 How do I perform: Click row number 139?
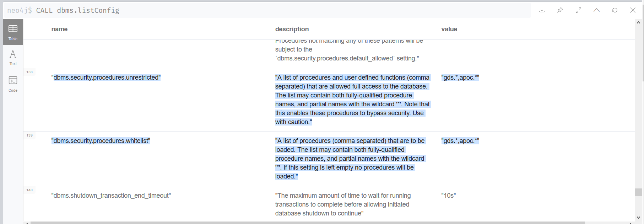tap(29, 135)
